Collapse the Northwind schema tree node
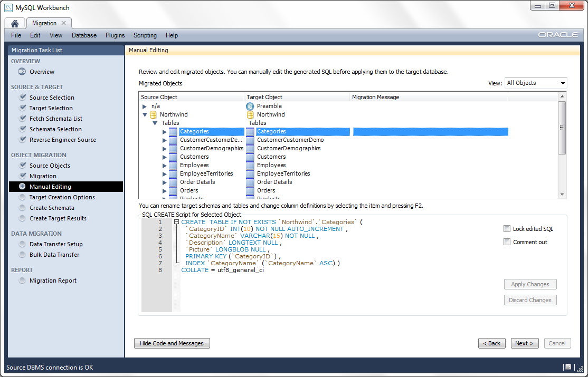 145,114
